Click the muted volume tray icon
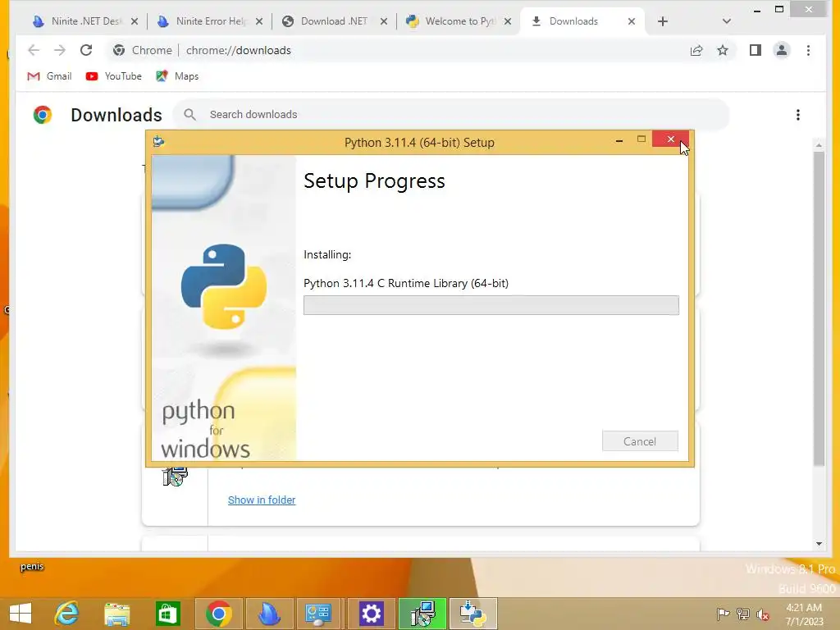 [x=763, y=614]
